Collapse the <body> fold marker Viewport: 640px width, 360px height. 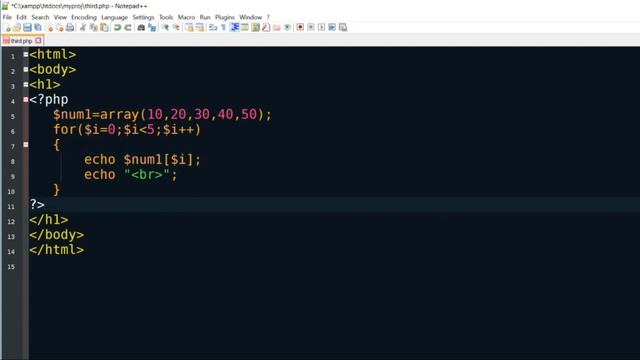click(x=26, y=69)
